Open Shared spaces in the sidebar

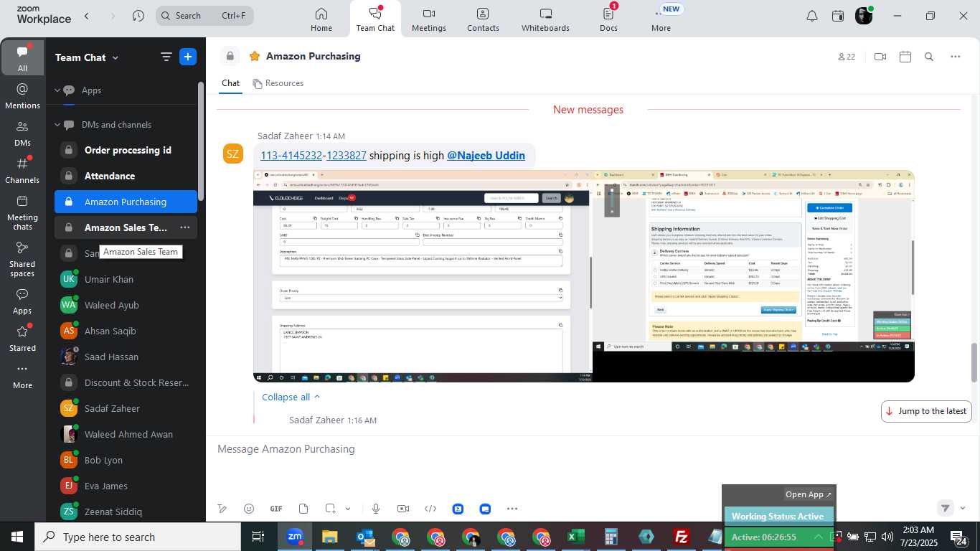(22, 259)
